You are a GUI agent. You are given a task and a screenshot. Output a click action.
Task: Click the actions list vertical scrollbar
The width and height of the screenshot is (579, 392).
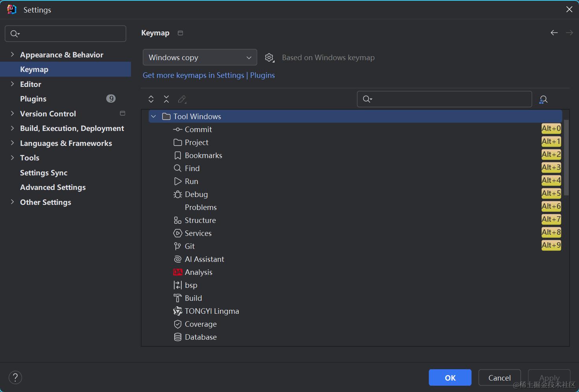pos(566,157)
